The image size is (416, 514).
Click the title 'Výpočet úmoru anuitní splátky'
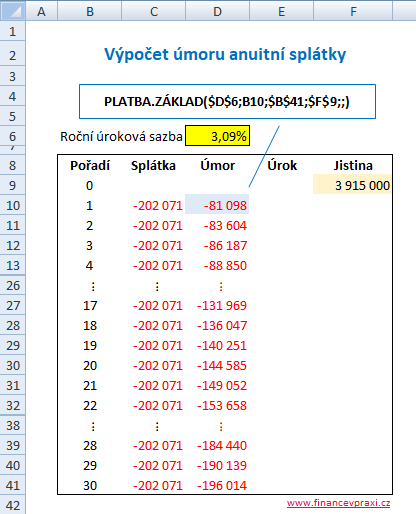pyautogui.click(x=225, y=54)
